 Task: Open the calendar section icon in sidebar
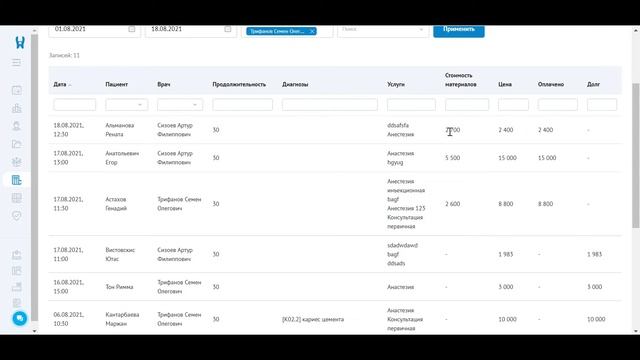pos(16,91)
